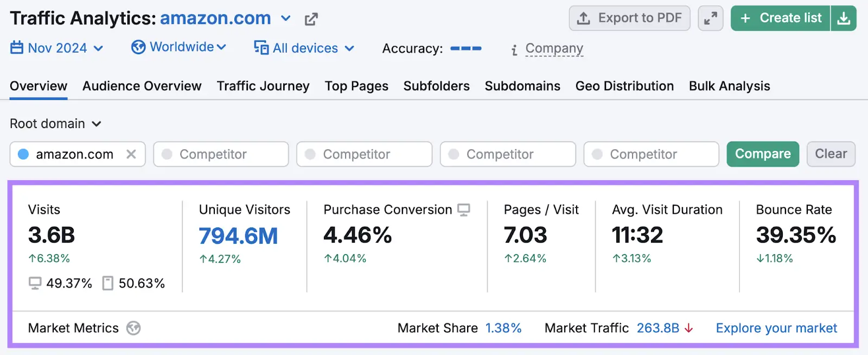Viewport: 868px width, 355px height.
Task: Open amazon.com via external link icon
Action: point(311,20)
